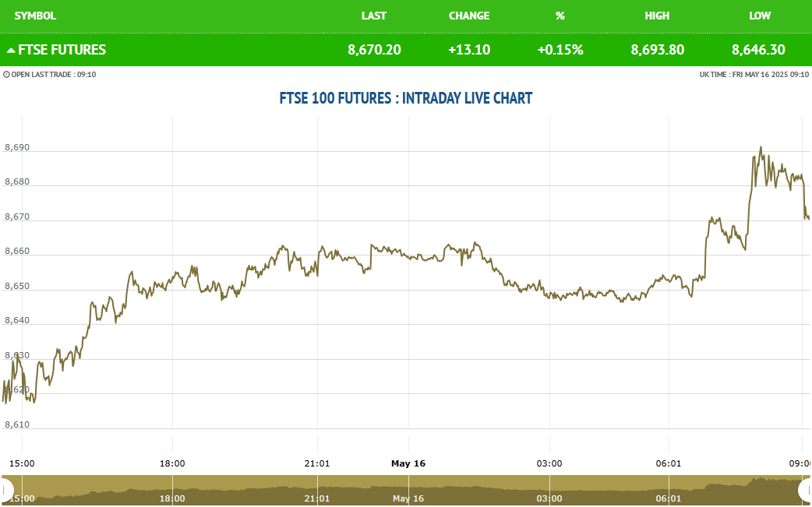Click the HIGH column header
This screenshot has height=507, width=812.
click(x=657, y=16)
